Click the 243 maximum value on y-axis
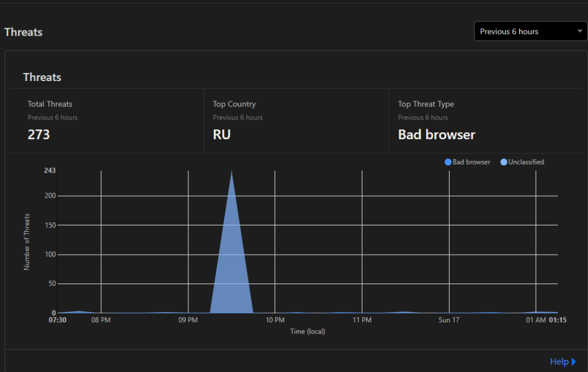 pos(49,170)
